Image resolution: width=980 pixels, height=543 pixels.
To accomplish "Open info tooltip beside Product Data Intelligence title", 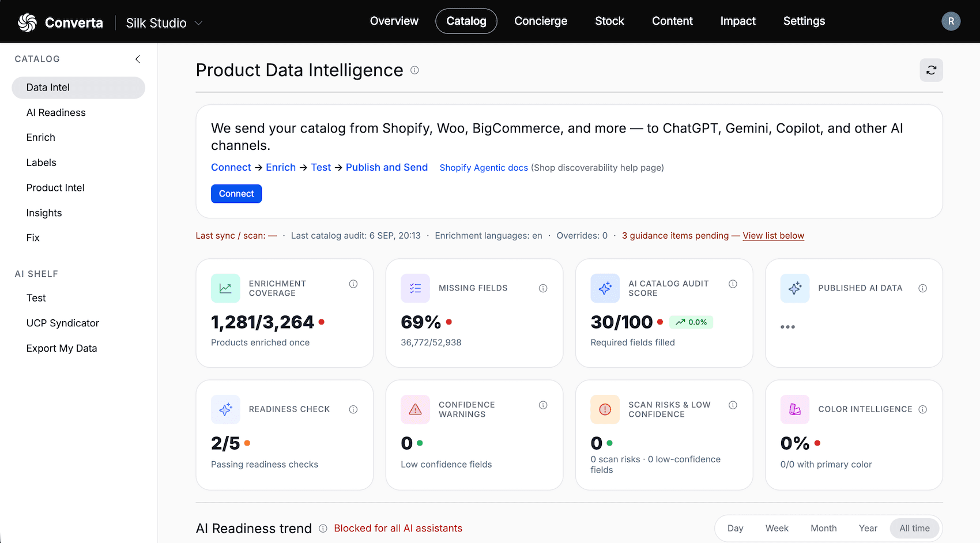I will coord(414,70).
